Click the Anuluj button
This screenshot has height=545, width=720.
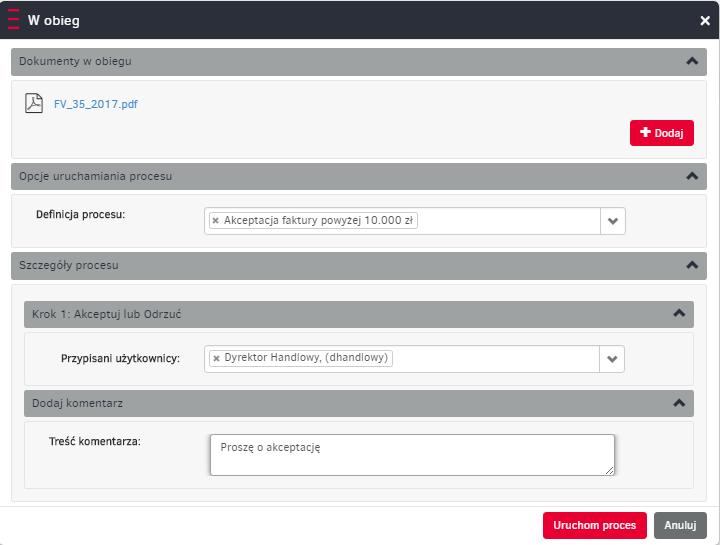[680, 525]
